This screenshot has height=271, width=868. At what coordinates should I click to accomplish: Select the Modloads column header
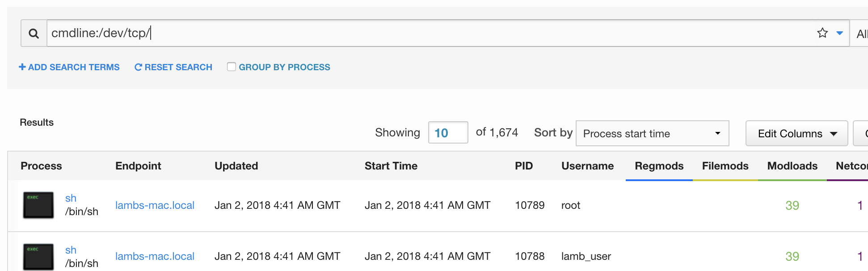(792, 166)
